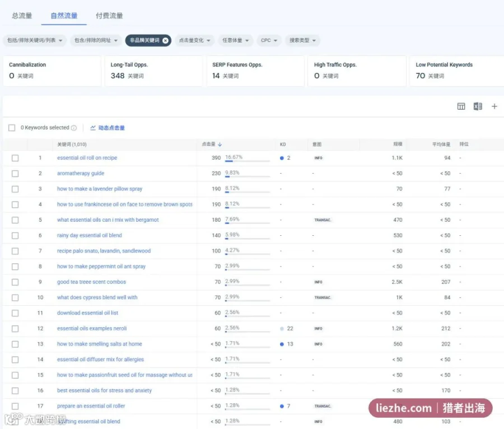Check the essential oil roll on recipe row
The width and height of the screenshot is (504, 429).
click(15, 158)
